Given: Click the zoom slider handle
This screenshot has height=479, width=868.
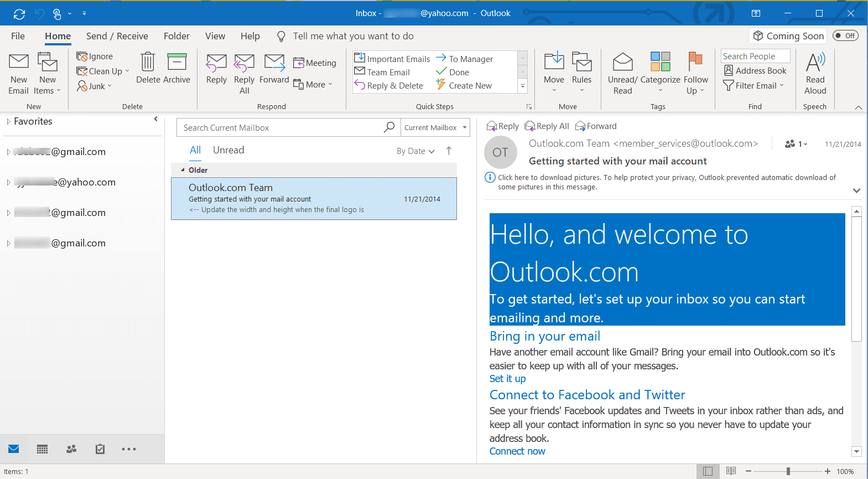Looking at the screenshot, I should (788, 471).
